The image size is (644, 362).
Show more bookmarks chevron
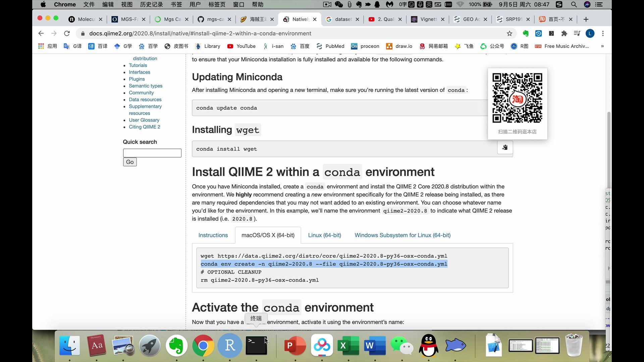pos(602,46)
